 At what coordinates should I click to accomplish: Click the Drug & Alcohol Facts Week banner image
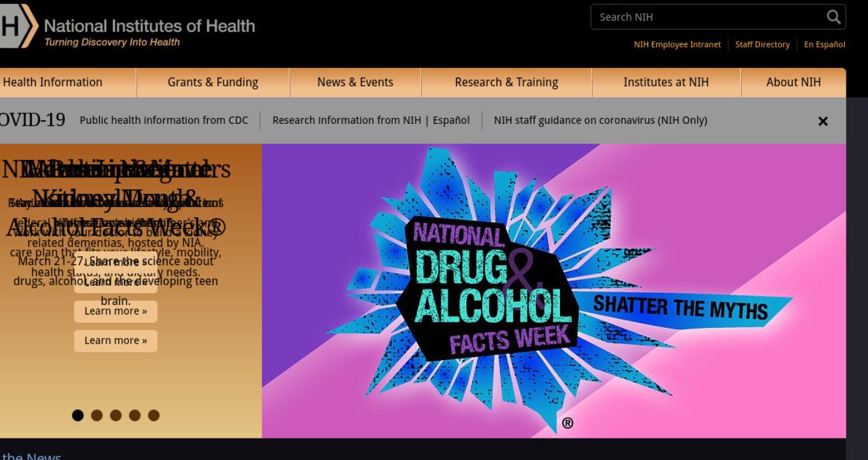click(554, 291)
